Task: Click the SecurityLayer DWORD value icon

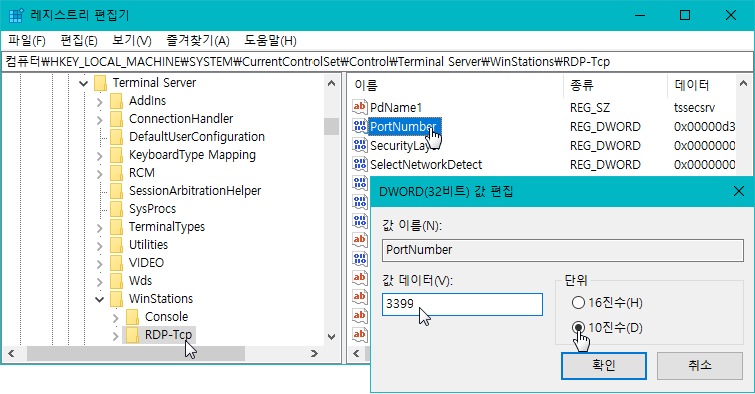Action: 360,145
